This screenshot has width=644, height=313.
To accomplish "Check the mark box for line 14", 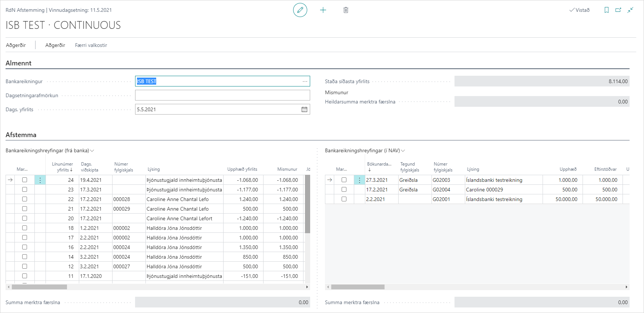I will coord(24,257).
